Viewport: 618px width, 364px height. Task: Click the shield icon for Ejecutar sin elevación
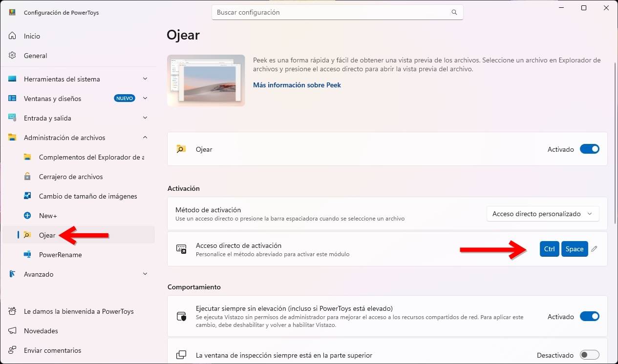click(181, 317)
